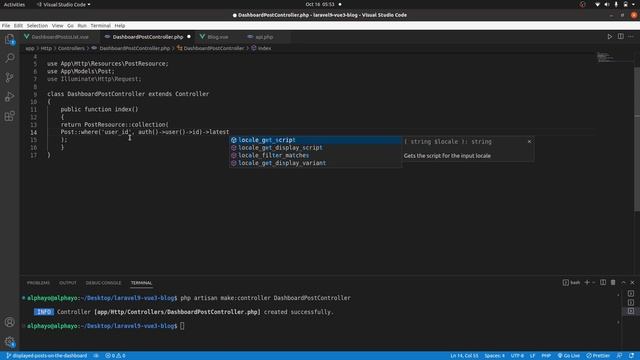Change end of line sequence LF
Screen dimensions: 640x360
click(532, 356)
